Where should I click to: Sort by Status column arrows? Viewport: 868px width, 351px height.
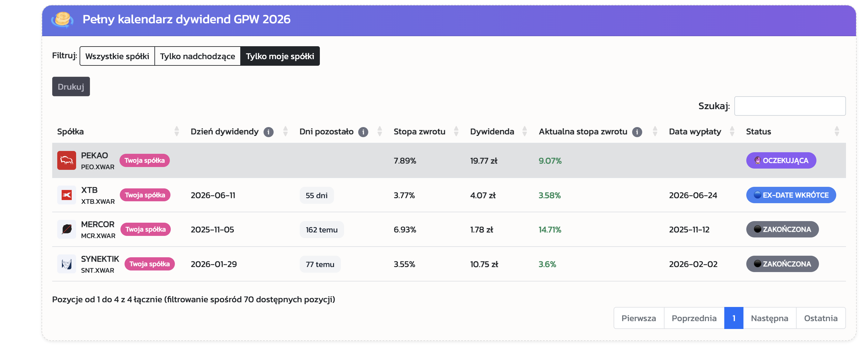coord(836,131)
